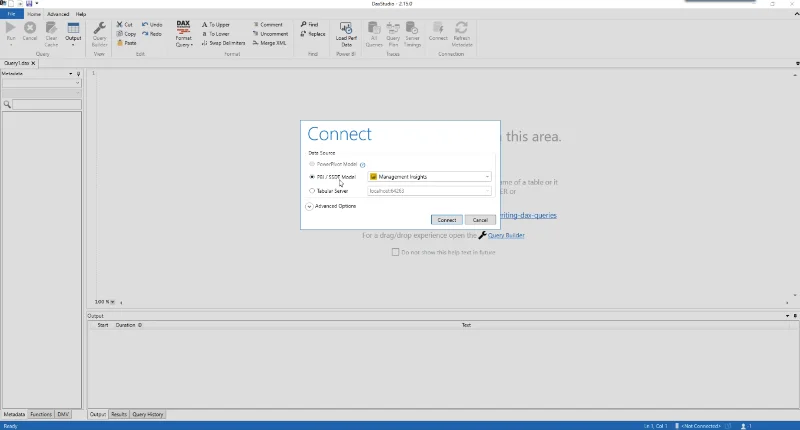The image size is (800, 430).
Task: Open the localhost Tabular Server dropdown
Action: (429, 191)
